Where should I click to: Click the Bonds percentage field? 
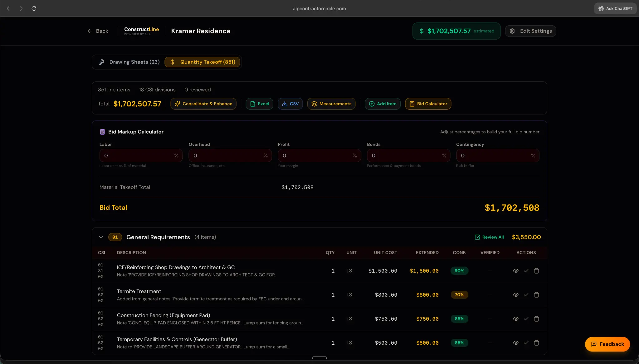click(408, 156)
